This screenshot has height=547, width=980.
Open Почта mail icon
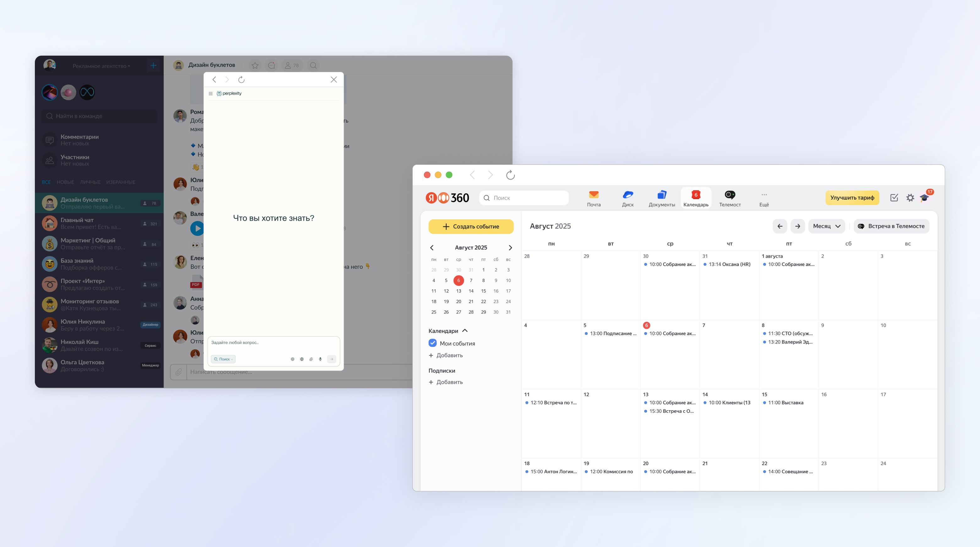click(x=593, y=198)
